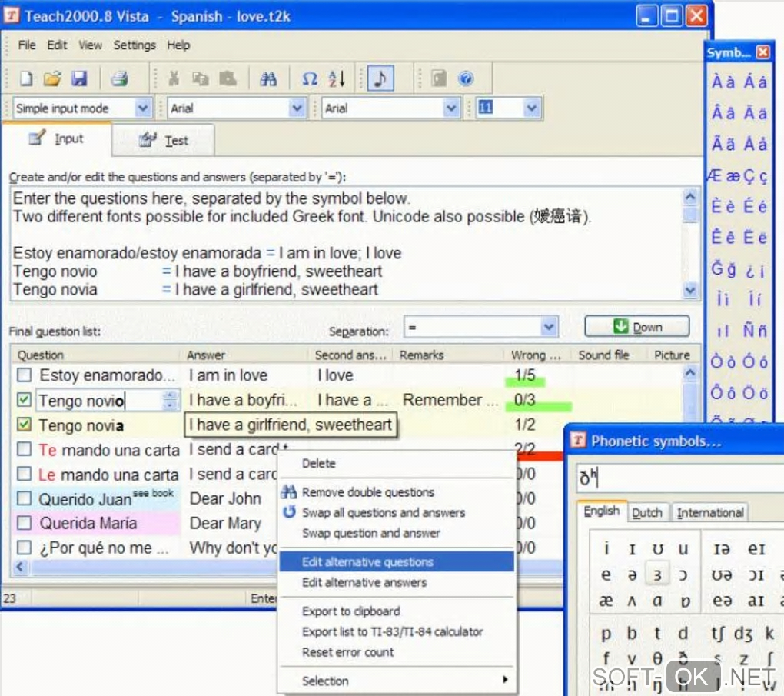Open the Separation symbol dropdown
This screenshot has height=696, width=784.
pos(549,327)
